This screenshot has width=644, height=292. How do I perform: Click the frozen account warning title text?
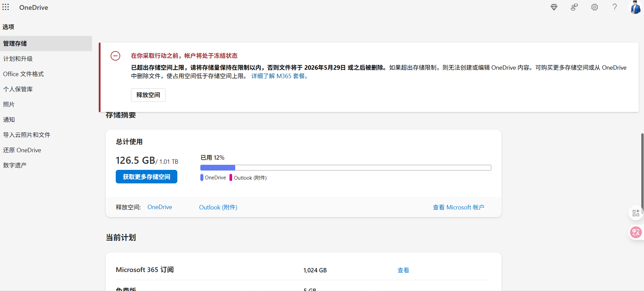[x=184, y=56]
